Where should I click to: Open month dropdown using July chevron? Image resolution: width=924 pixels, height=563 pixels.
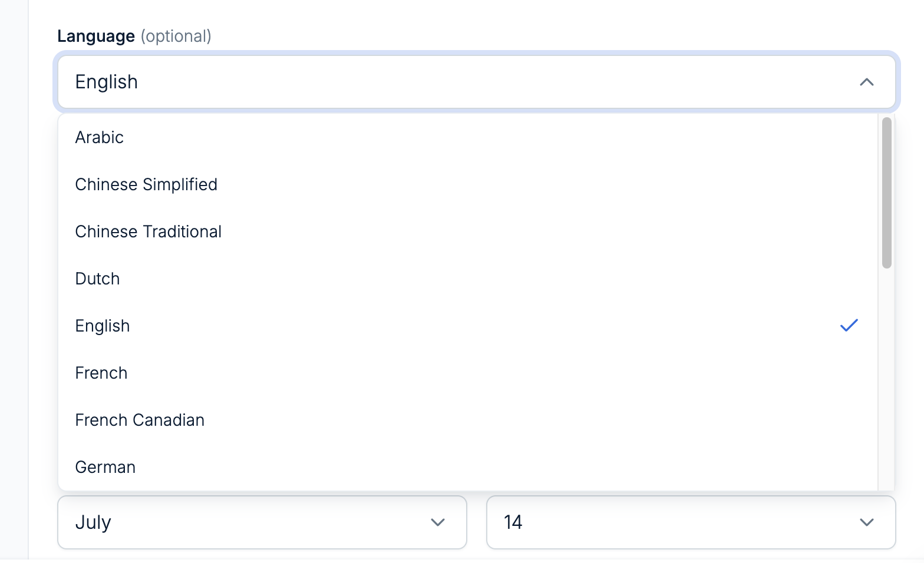point(437,522)
